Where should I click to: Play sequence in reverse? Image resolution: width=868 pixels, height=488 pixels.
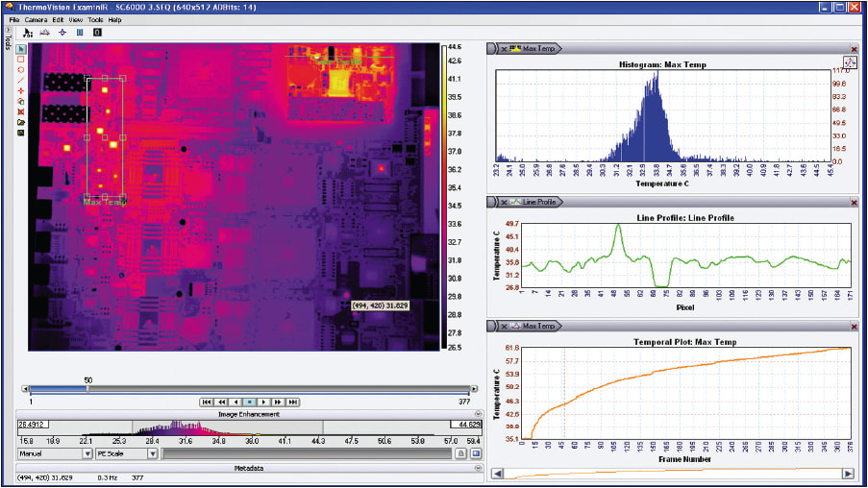pyautogui.click(x=236, y=403)
